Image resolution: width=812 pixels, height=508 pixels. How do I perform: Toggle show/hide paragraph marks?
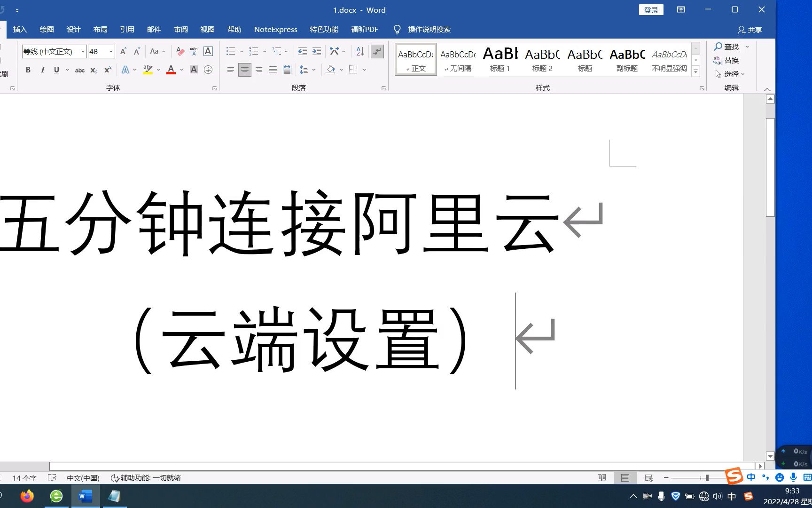point(377,51)
